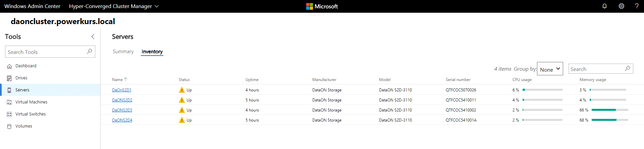
Task: Sort by Serial number column header
Action: (458, 80)
